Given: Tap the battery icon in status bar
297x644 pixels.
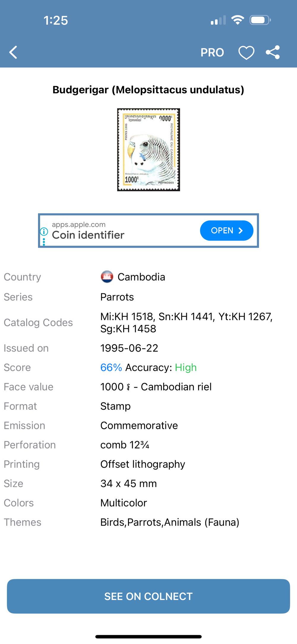Looking at the screenshot, I should coord(260,20).
